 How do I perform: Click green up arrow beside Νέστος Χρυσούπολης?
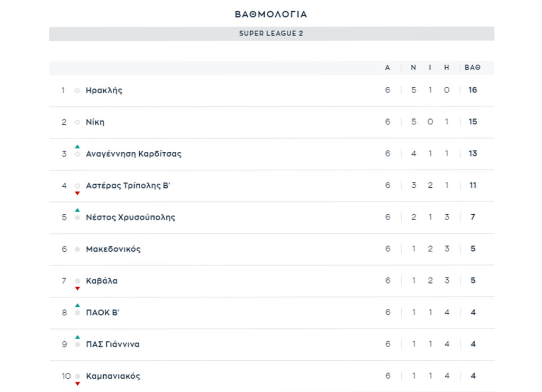(77, 210)
